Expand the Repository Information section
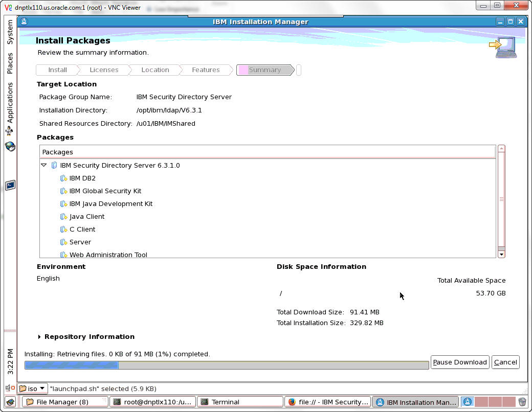Screen dimensions: 532x412 (39, 337)
